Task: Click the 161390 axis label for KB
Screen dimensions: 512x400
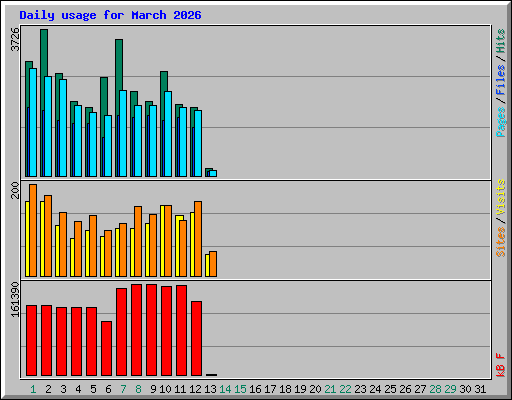Action: pyautogui.click(x=15, y=299)
